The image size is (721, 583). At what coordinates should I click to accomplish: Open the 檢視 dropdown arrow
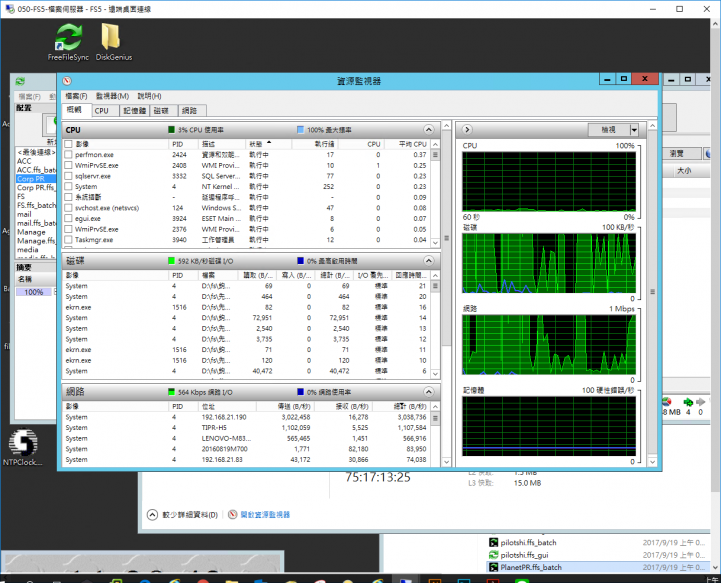click(x=634, y=130)
